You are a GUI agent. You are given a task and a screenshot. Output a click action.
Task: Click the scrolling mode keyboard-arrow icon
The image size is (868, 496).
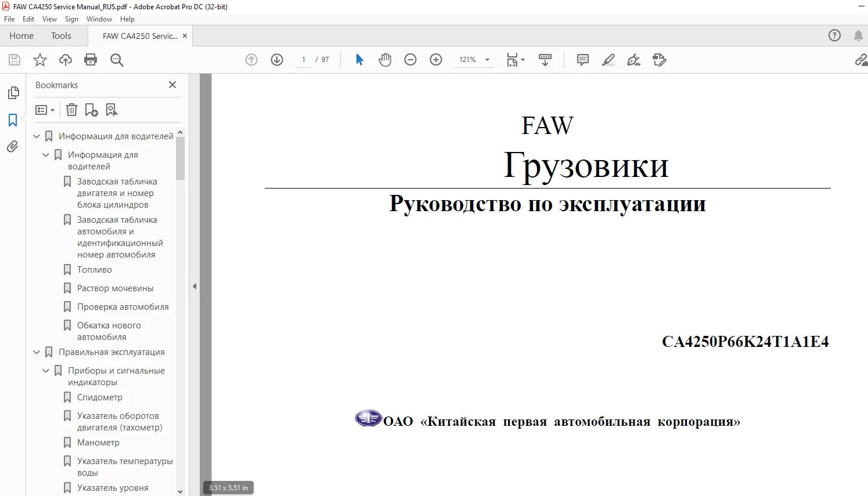545,60
